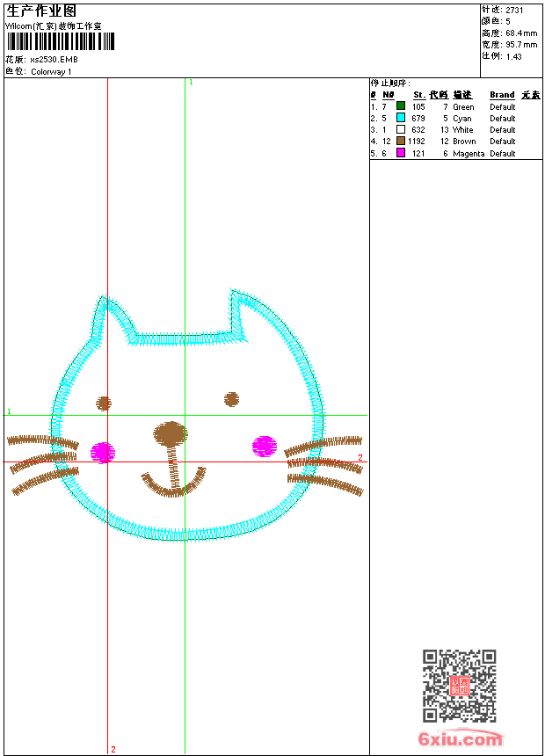This screenshot has width=545, height=756.
Task: Click the "Brown" color description
Action: coord(464,142)
